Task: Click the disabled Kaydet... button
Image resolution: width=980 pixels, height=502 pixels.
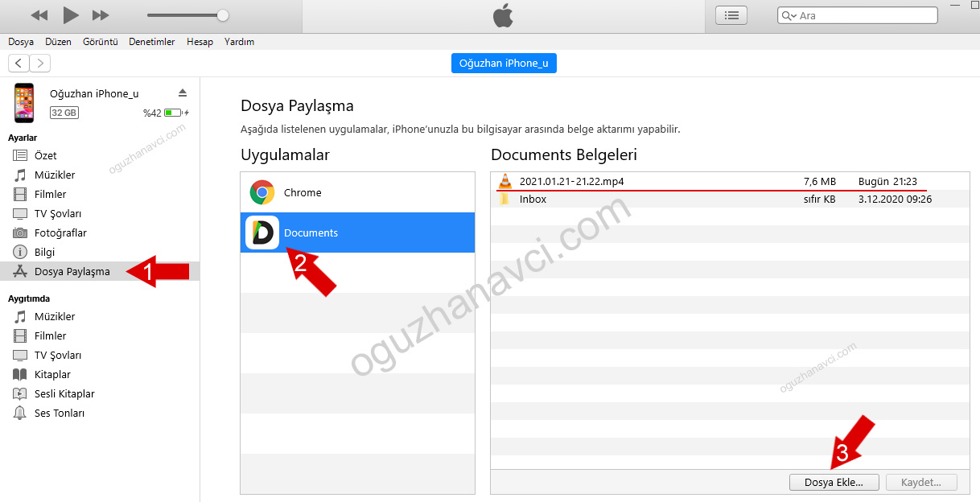Action: (922, 483)
